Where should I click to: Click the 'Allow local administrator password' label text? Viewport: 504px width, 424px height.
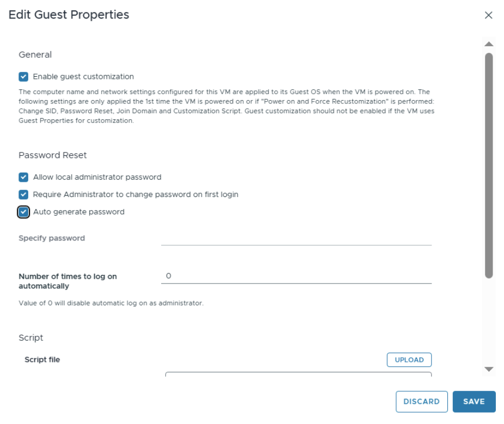pyautogui.click(x=97, y=177)
